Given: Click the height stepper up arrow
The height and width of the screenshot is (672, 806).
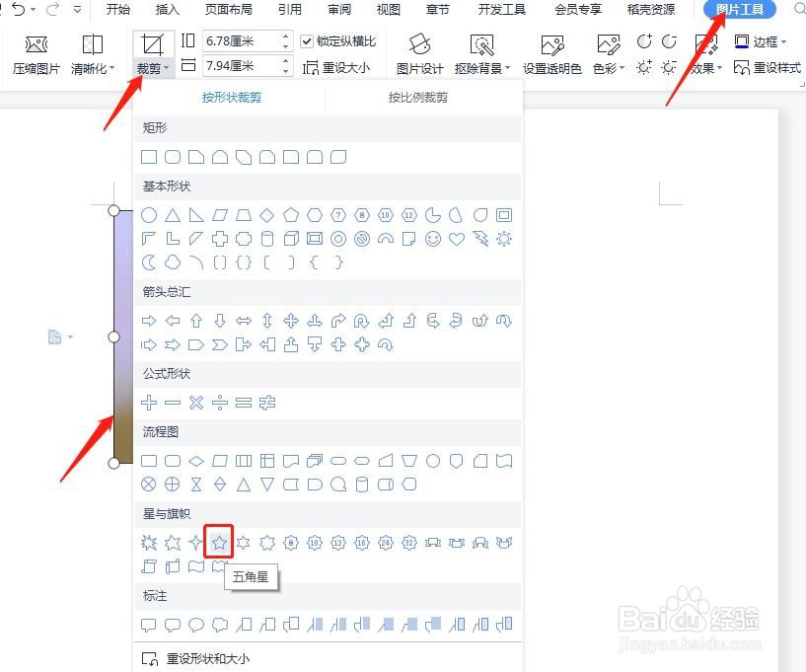Looking at the screenshot, I should [286, 36].
